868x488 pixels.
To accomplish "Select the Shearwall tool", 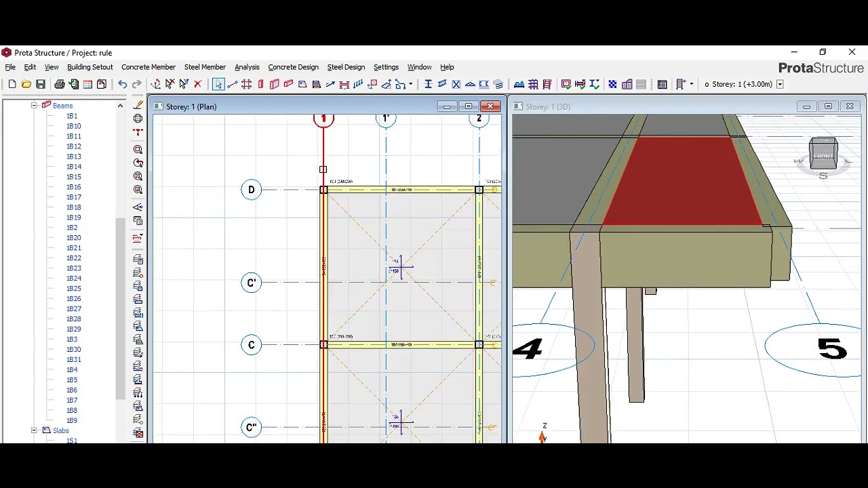I will (275, 84).
